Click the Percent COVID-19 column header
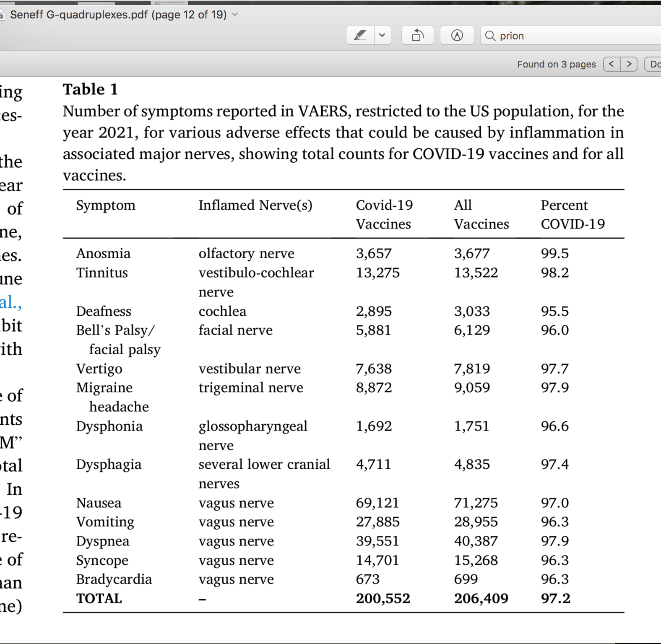 (573, 214)
